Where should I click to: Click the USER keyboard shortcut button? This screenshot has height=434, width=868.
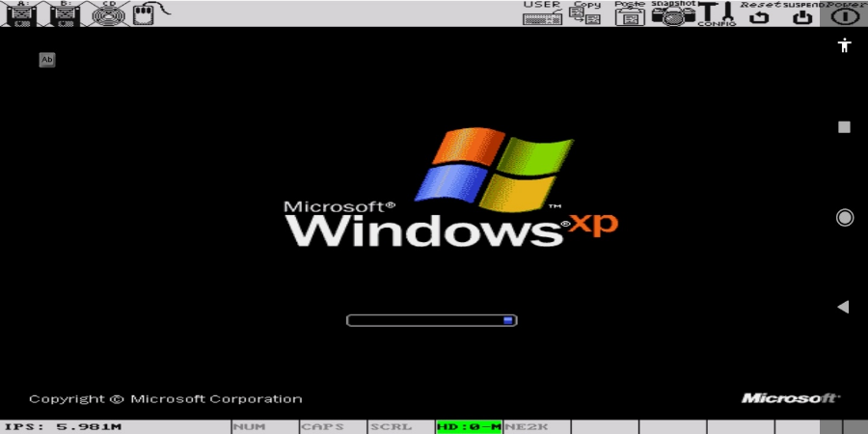tap(542, 14)
